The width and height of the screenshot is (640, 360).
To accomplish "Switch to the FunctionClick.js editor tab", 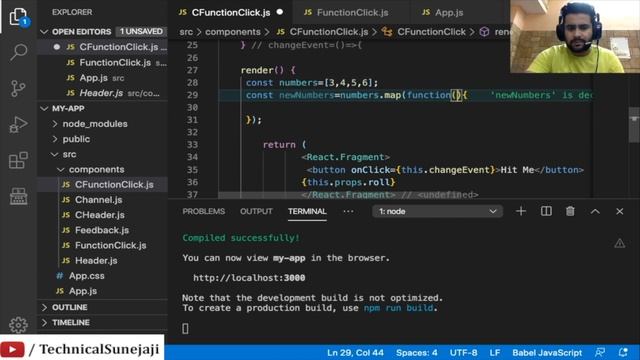I will pos(351,12).
